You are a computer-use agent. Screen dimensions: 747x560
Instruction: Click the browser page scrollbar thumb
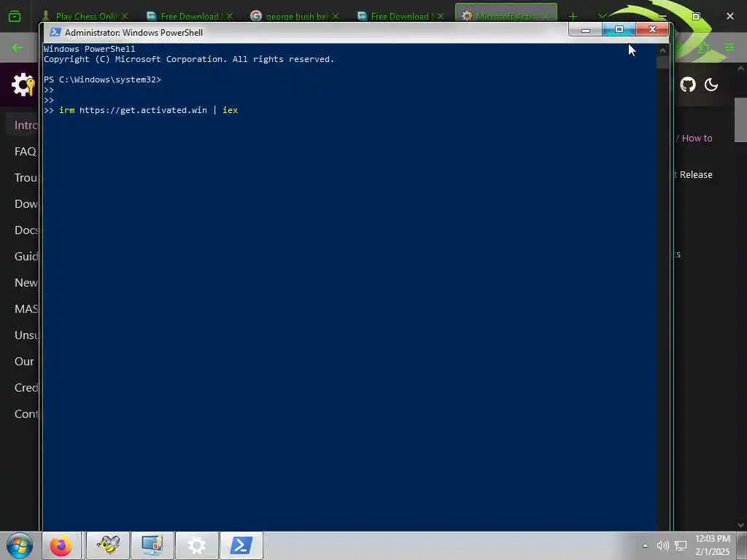(x=740, y=120)
